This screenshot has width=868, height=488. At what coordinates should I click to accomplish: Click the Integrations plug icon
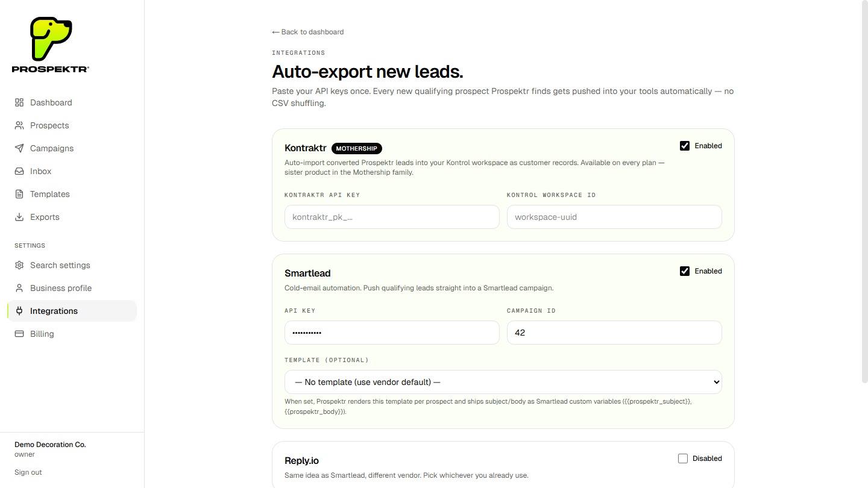[19, 311]
